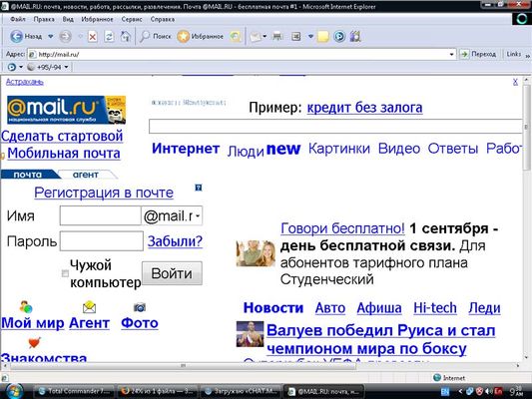Open the example link кредит без залога

pos(364,108)
